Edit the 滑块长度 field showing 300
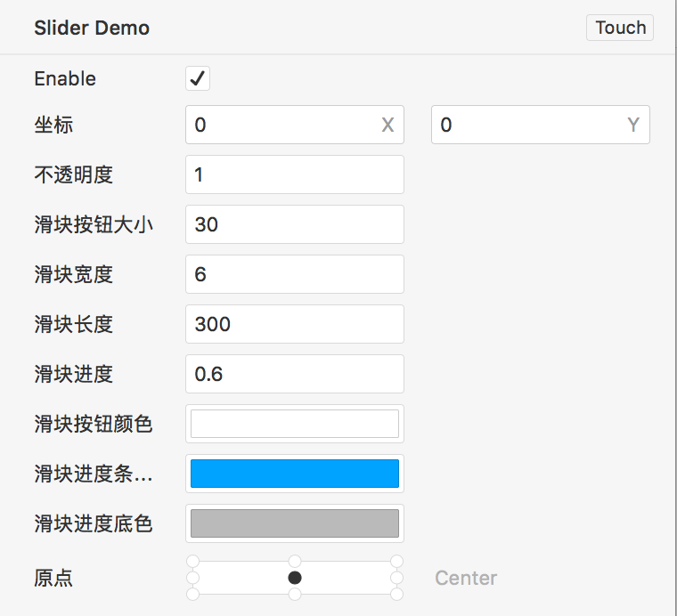 [x=294, y=324]
